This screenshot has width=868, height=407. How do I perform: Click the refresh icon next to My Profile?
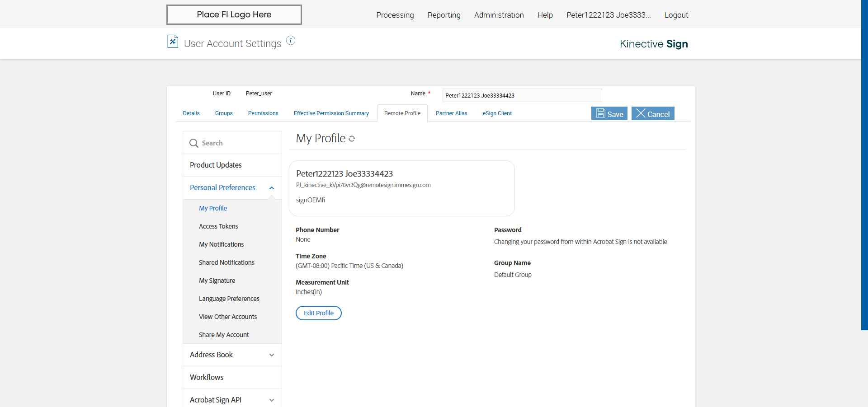[x=352, y=139]
